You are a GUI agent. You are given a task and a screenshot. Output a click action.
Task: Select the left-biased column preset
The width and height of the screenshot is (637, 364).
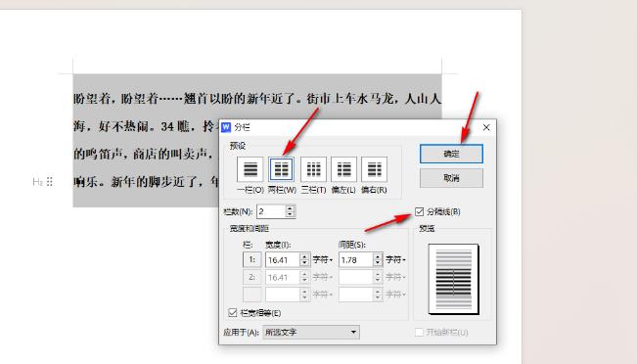343,169
